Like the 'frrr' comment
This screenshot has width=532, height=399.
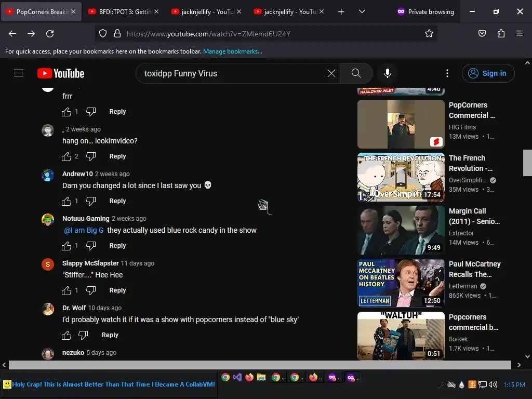(66, 112)
